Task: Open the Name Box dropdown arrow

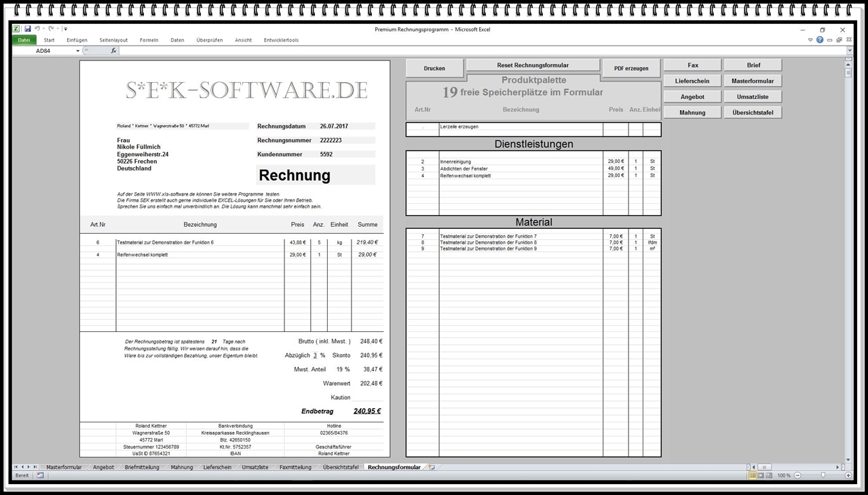Action: 78,50
